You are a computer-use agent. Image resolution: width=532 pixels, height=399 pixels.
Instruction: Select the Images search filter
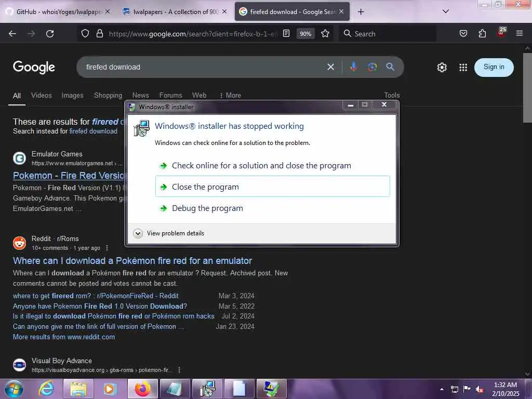72,96
